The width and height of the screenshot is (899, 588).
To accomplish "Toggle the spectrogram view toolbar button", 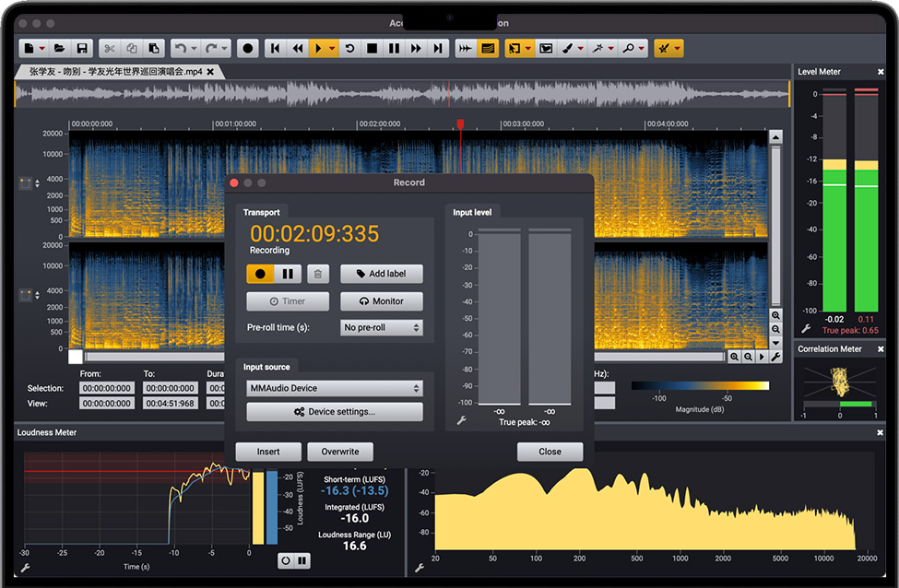I will (488, 48).
